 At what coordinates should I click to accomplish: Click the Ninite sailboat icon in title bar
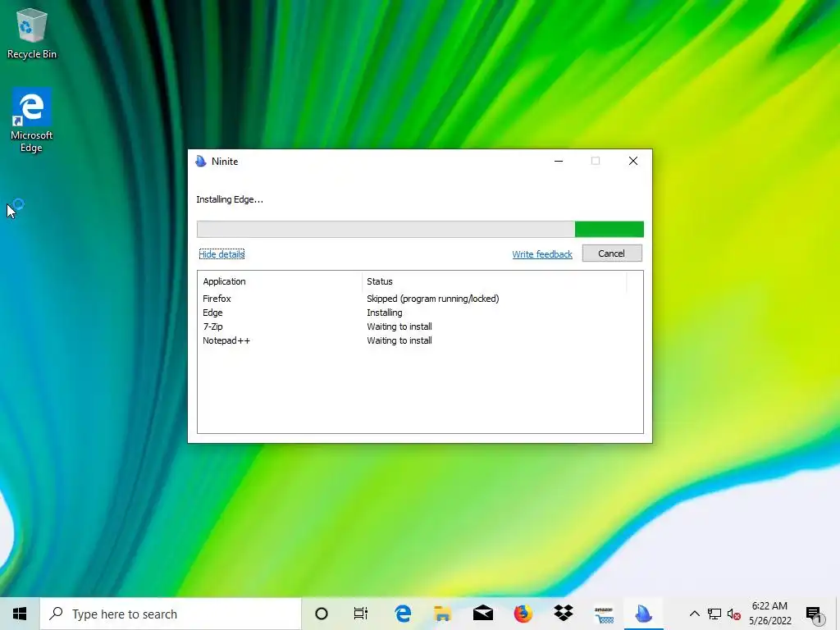201,162
